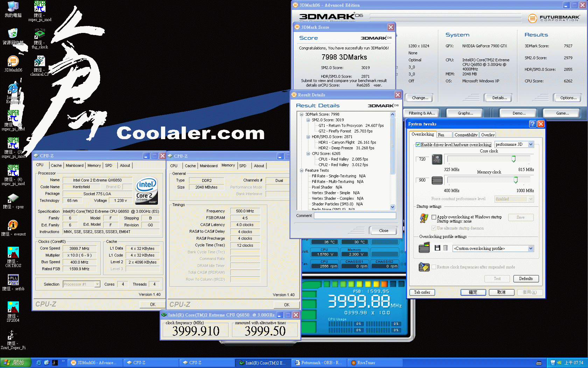Collapse the 3DMark Score: 7998 tree node
Screen dimensions: 588x368
[x=301, y=114]
